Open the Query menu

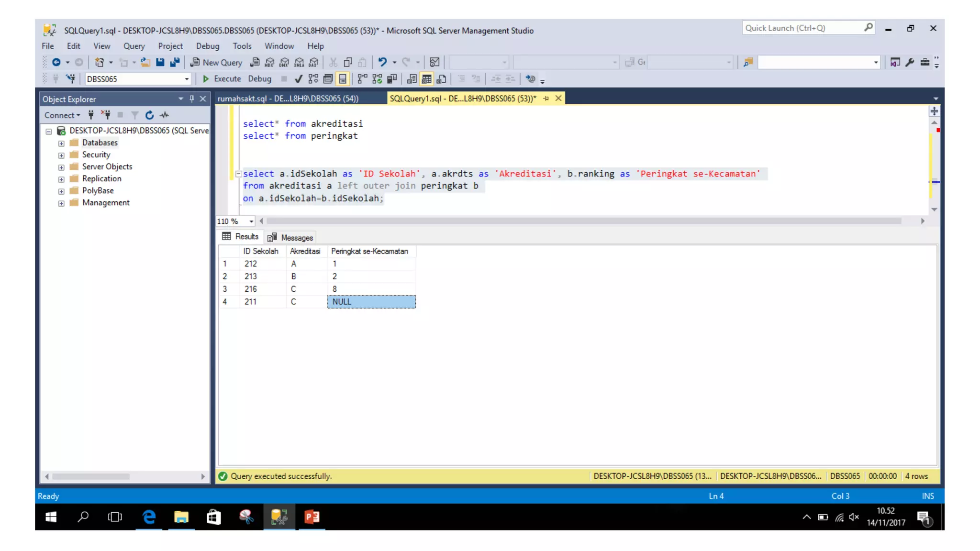point(134,46)
